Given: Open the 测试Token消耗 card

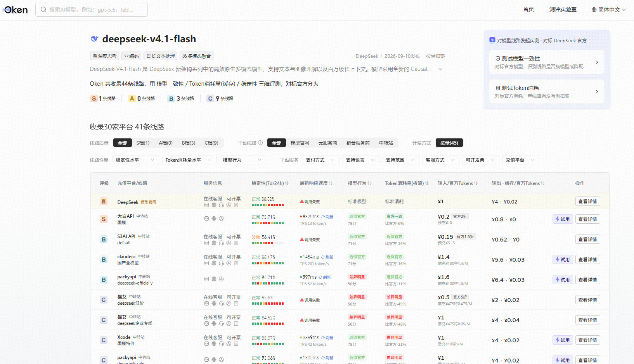Looking at the screenshot, I should tap(547, 91).
